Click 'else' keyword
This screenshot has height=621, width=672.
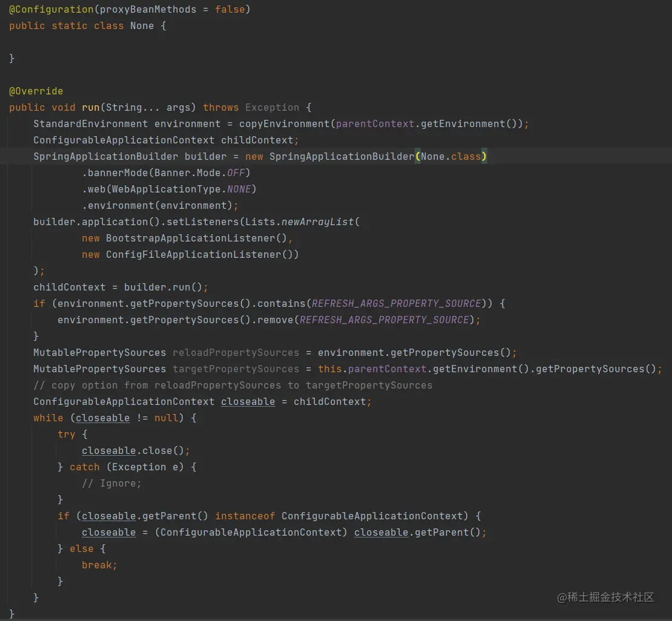[82, 548]
